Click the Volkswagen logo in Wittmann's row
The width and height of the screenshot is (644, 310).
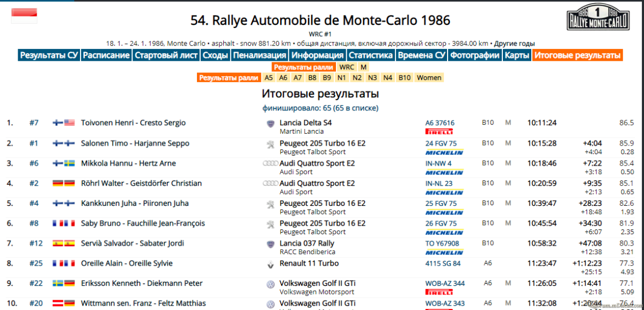(x=270, y=304)
